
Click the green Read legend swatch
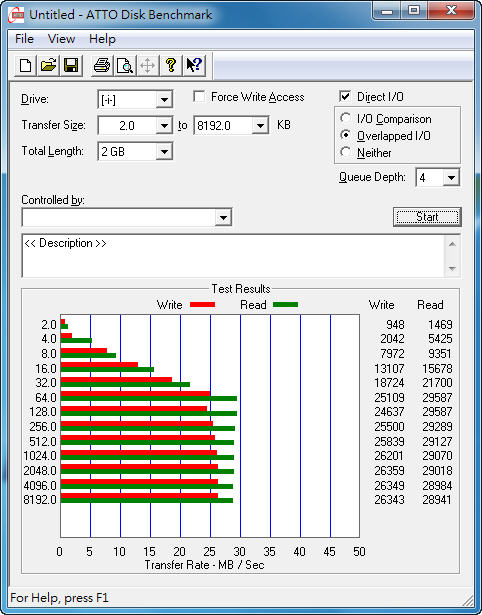coord(285,304)
